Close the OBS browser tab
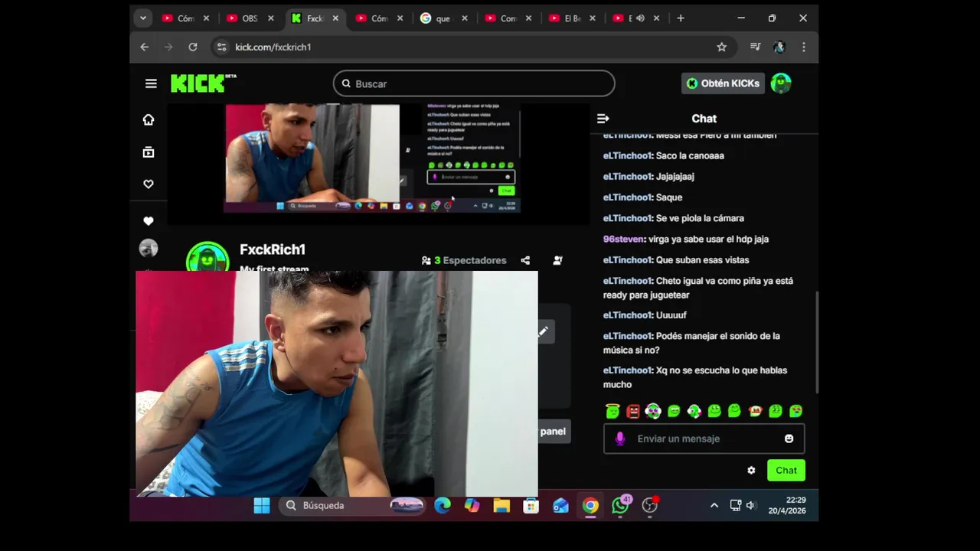The image size is (980, 551). [270, 18]
